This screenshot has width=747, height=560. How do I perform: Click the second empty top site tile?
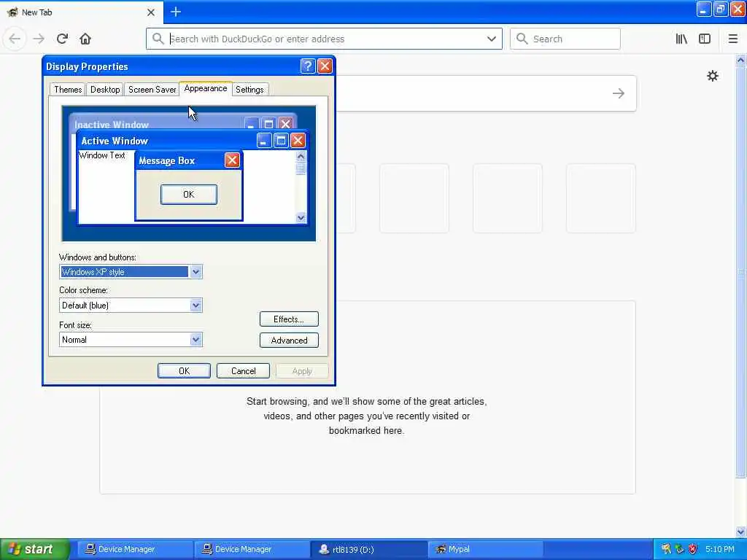click(x=414, y=198)
